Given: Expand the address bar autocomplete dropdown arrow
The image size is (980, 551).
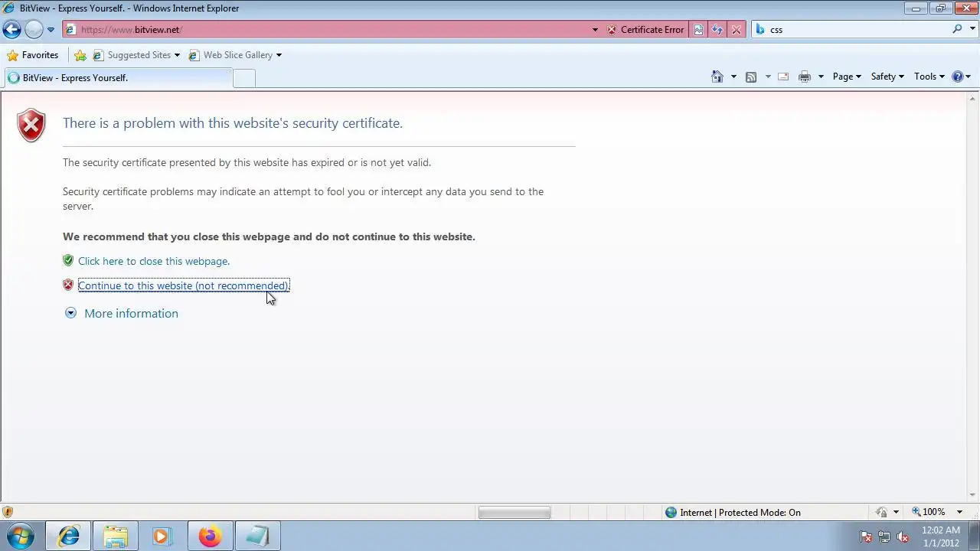Looking at the screenshot, I should [x=595, y=30].
